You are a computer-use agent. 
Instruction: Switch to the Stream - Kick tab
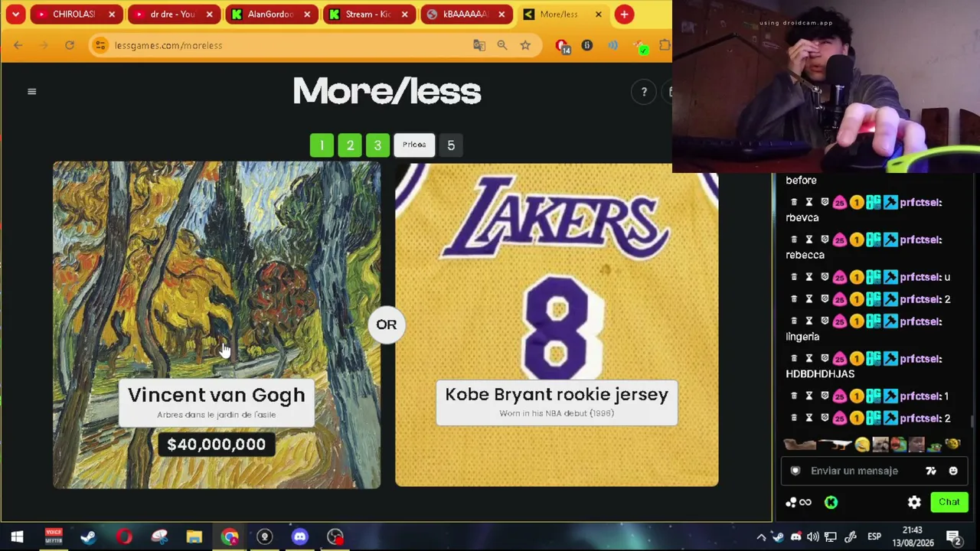[x=368, y=14]
